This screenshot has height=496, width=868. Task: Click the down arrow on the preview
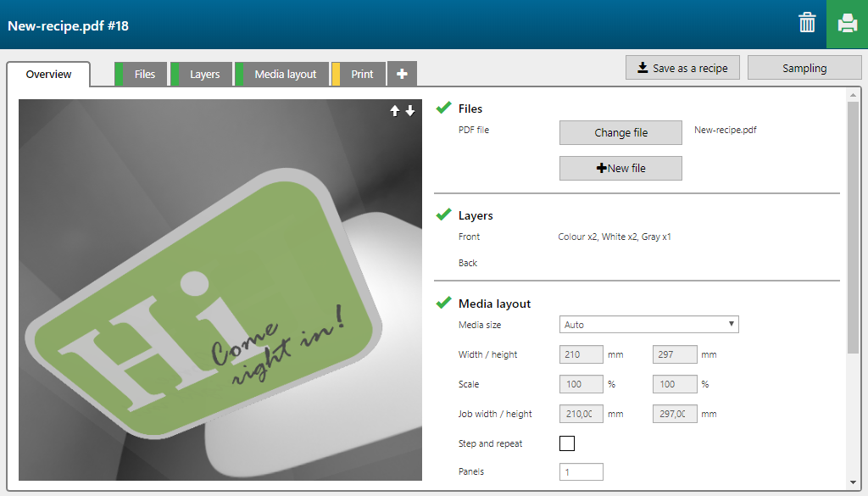tap(410, 111)
